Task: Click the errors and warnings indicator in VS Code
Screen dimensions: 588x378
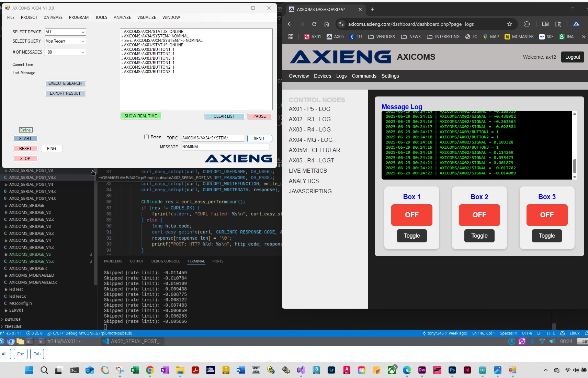Action: pyautogui.click(x=34, y=333)
